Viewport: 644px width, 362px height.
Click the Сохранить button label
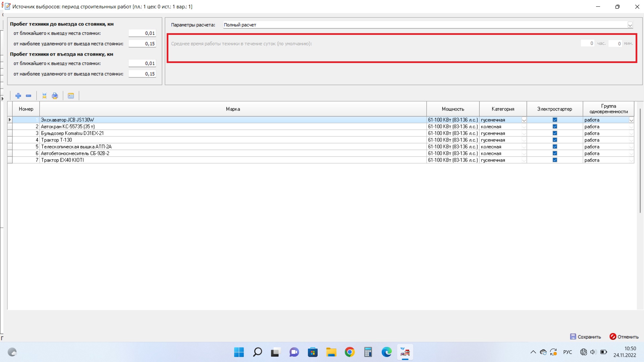point(589,337)
